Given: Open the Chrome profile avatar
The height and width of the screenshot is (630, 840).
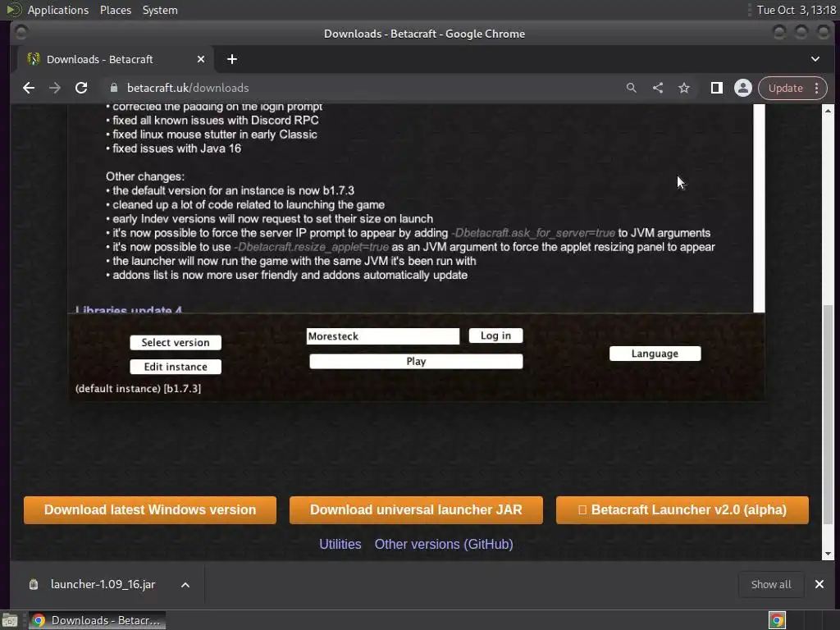Looking at the screenshot, I should (743, 88).
